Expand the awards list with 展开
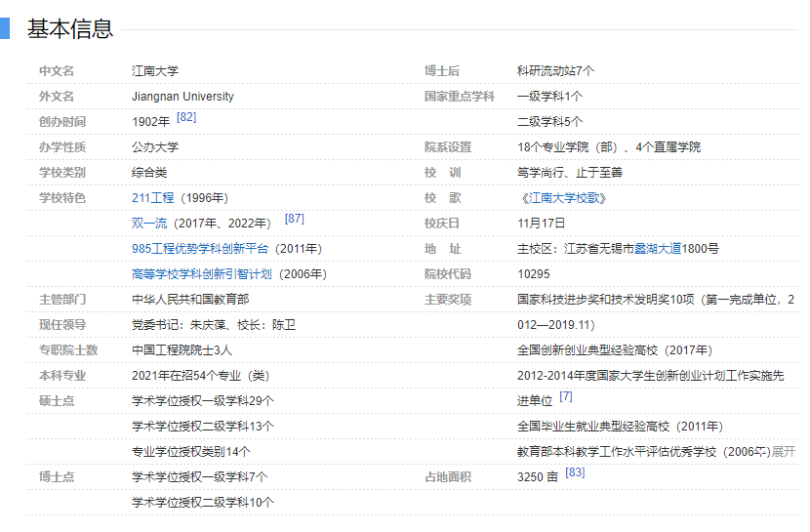This screenshot has width=810, height=532. [784, 452]
